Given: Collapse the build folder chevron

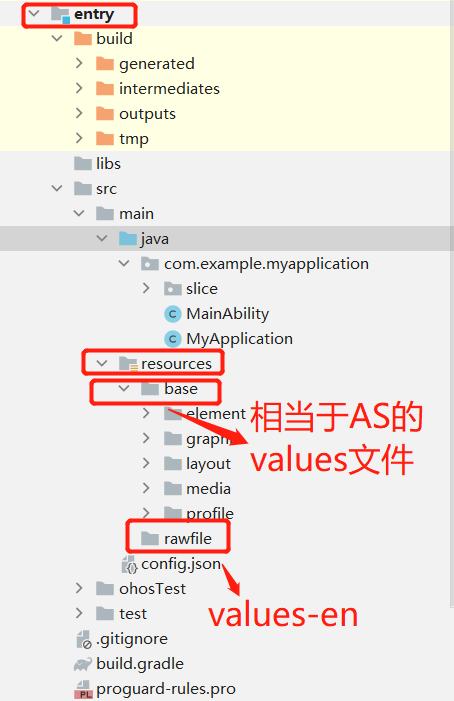Looking at the screenshot, I should coord(57,38).
